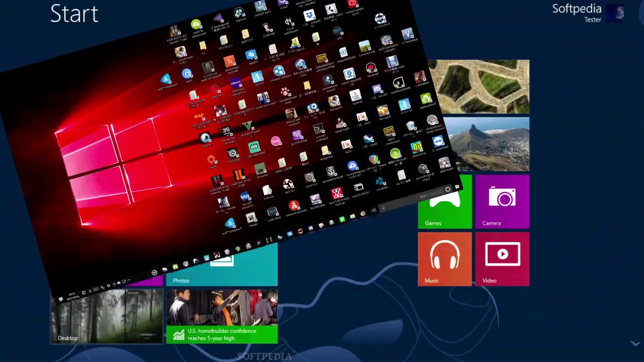The width and height of the screenshot is (644, 362).
Task: Click the rotated taskbar clock
Action: (72, 295)
